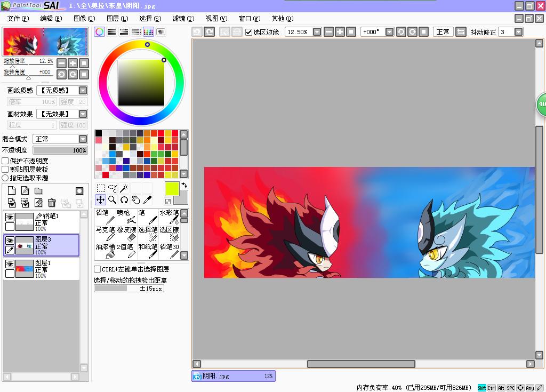Image resolution: width=546 pixels, height=392 pixels.
Task: Hide the 钢笔1 layer
Action: click(x=10, y=218)
